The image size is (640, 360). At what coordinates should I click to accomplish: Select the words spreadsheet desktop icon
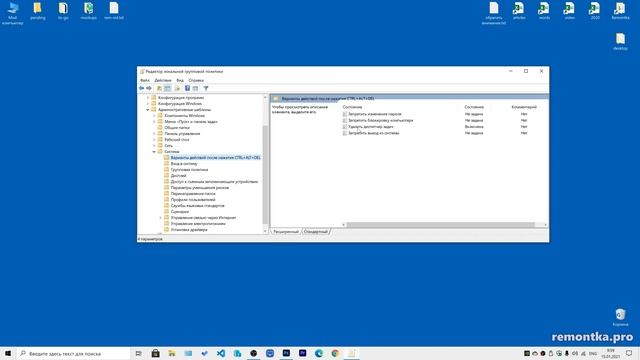[544, 11]
